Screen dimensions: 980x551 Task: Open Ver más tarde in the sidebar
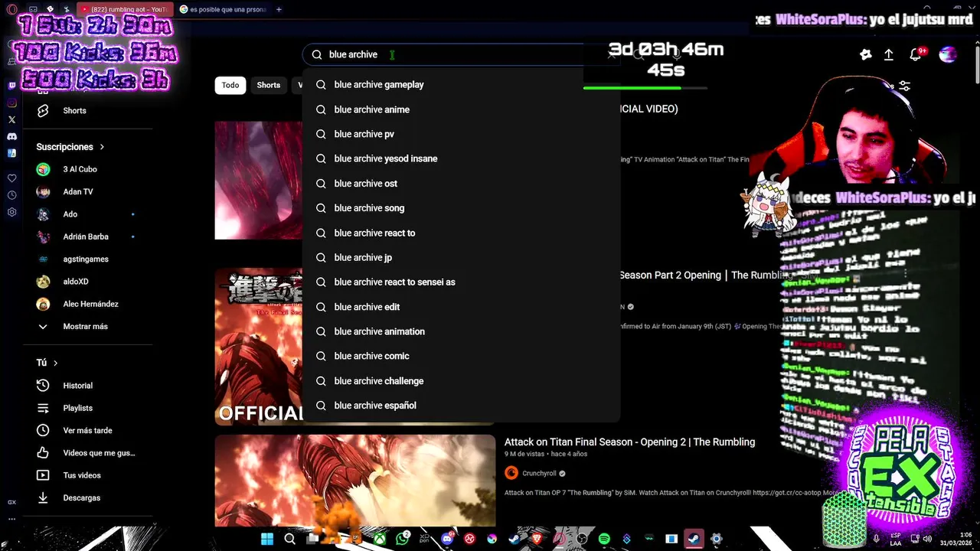coord(87,431)
